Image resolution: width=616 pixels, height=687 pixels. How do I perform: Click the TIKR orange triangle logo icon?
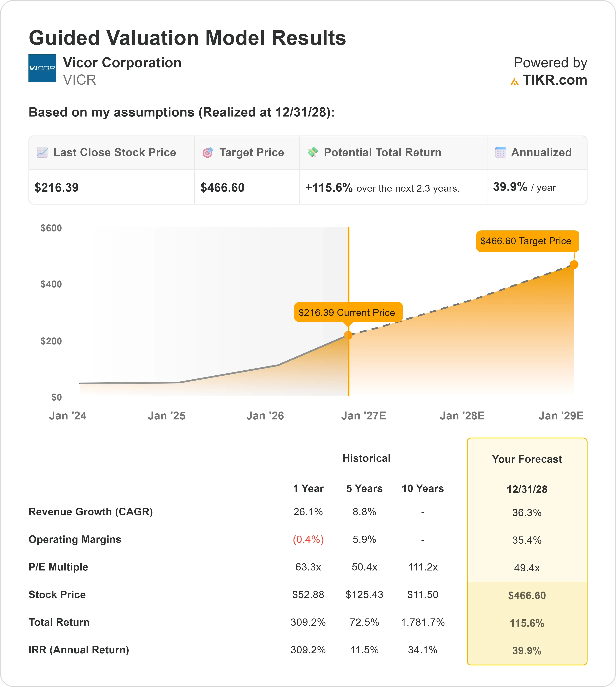[x=515, y=82]
